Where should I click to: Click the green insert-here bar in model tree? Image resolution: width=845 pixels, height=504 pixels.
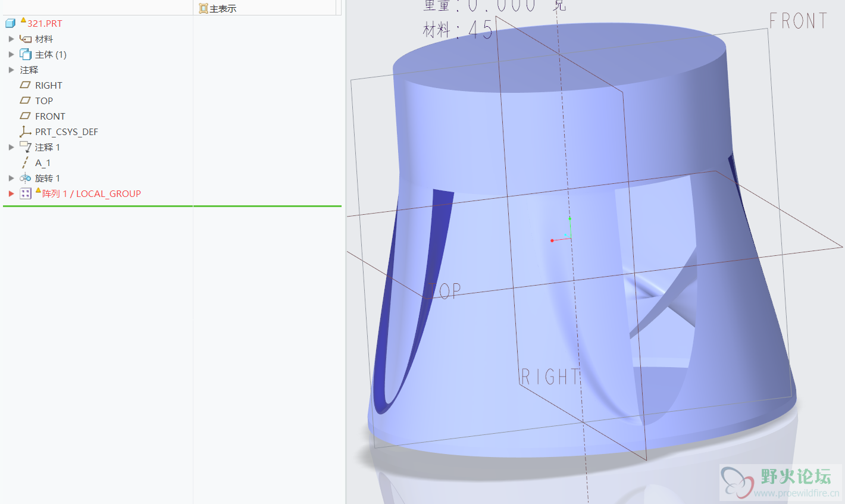coord(172,206)
